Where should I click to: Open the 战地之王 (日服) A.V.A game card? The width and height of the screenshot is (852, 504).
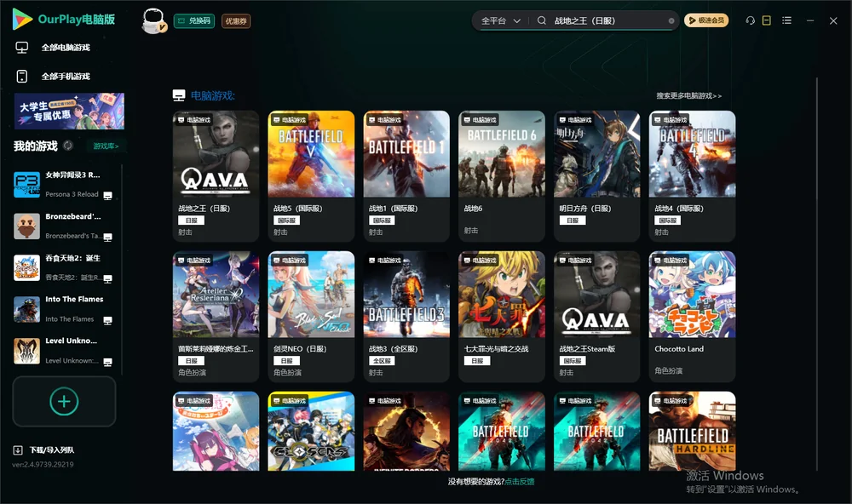click(x=216, y=176)
